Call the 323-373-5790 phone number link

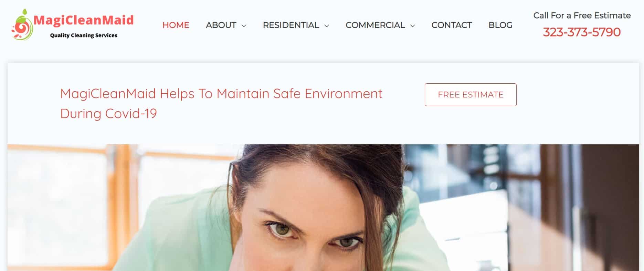(582, 32)
